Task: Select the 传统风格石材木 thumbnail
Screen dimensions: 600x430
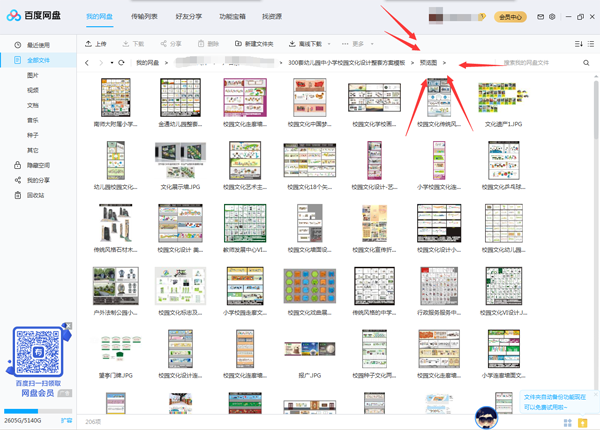Action: click(116, 223)
